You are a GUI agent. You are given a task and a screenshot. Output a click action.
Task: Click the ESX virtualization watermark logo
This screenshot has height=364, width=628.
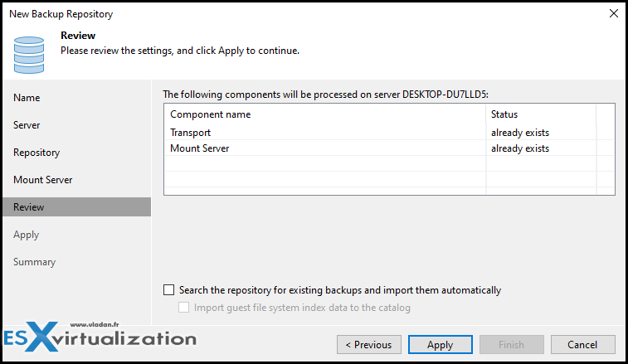click(x=100, y=337)
